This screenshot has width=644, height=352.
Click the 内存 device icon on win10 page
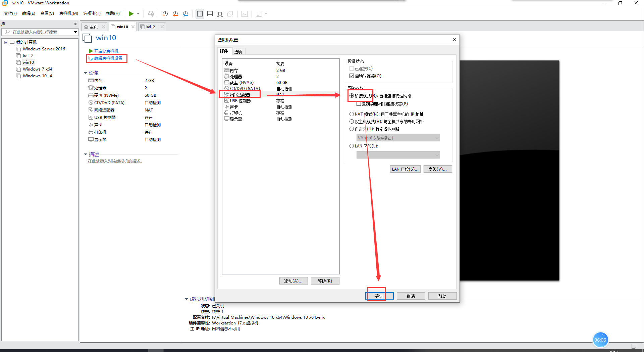click(x=91, y=81)
